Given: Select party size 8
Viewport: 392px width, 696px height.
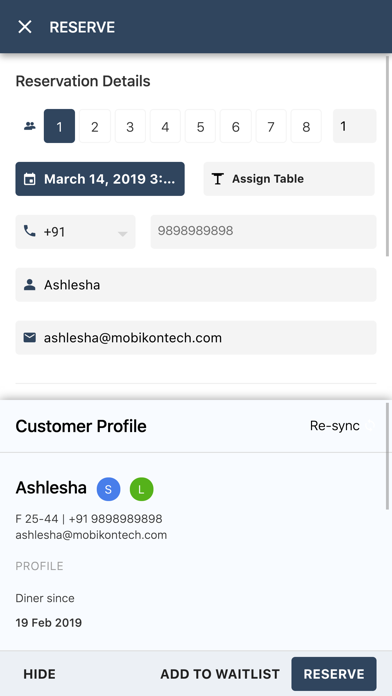Looking at the screenshot, I should click(306, 127).
